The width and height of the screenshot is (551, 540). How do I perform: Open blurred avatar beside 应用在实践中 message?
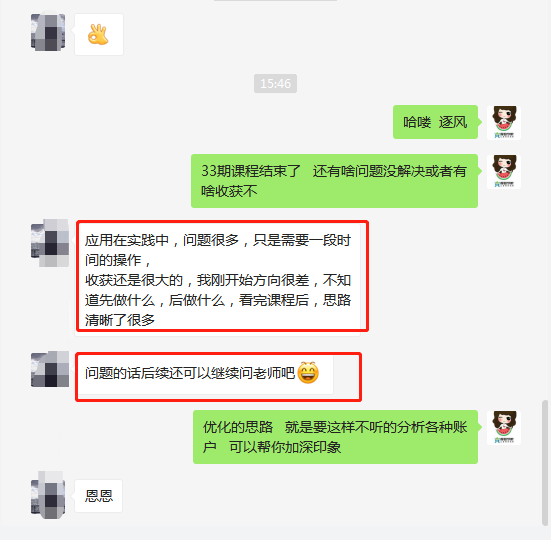pyautogui.click(x=50, y=243)
